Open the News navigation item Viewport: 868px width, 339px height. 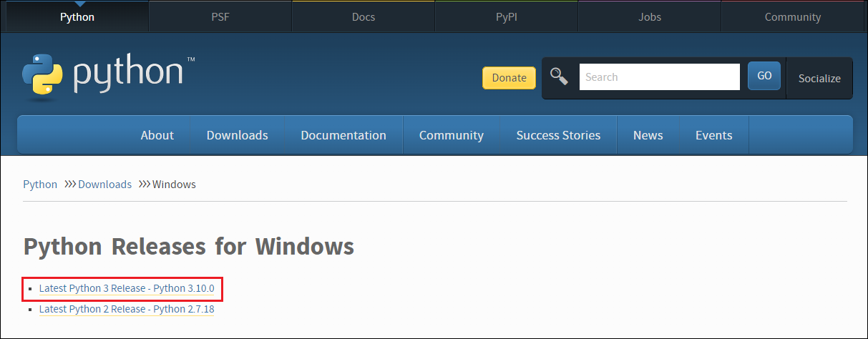click(x=648, y=135)
